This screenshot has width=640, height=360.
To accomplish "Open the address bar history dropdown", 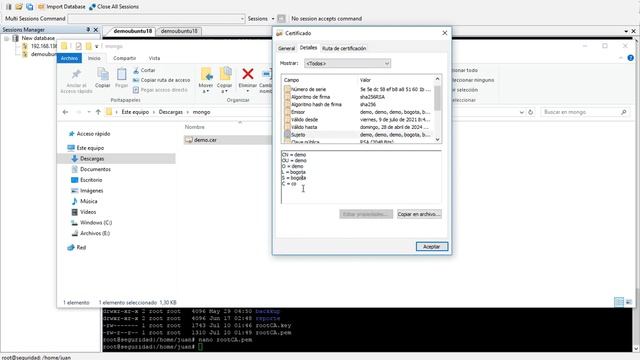I will click(521, 112).
